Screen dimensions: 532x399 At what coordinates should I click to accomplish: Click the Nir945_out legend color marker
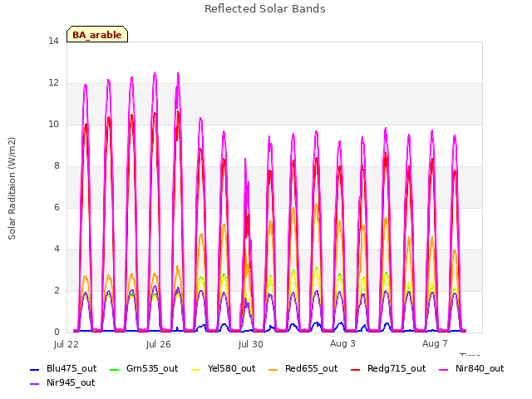35,384
